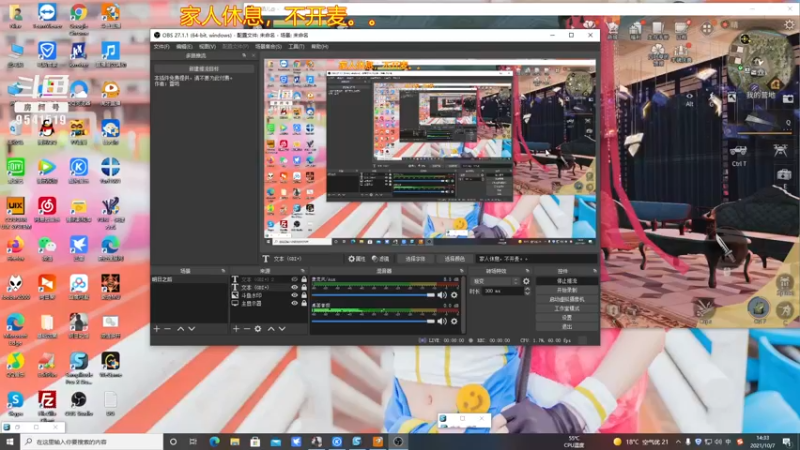Toggle lock on the display capture source

(304, 303)
